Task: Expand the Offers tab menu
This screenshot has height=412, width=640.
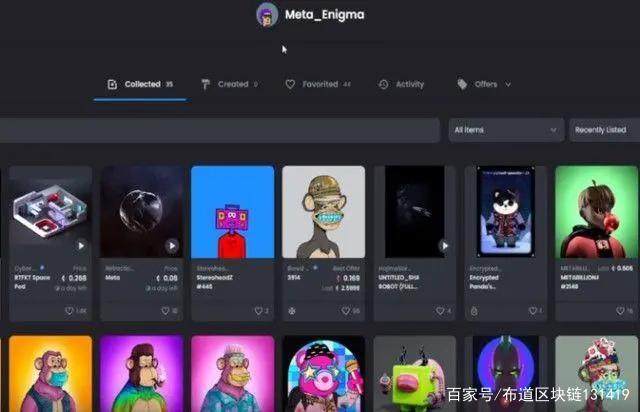Action: (x=484, y=85)
